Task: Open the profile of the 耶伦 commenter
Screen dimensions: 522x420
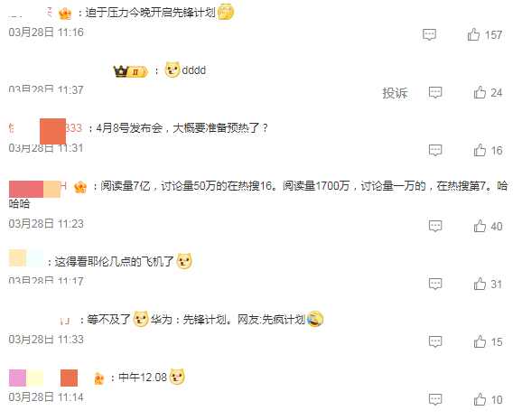Action: click(26, 257)
